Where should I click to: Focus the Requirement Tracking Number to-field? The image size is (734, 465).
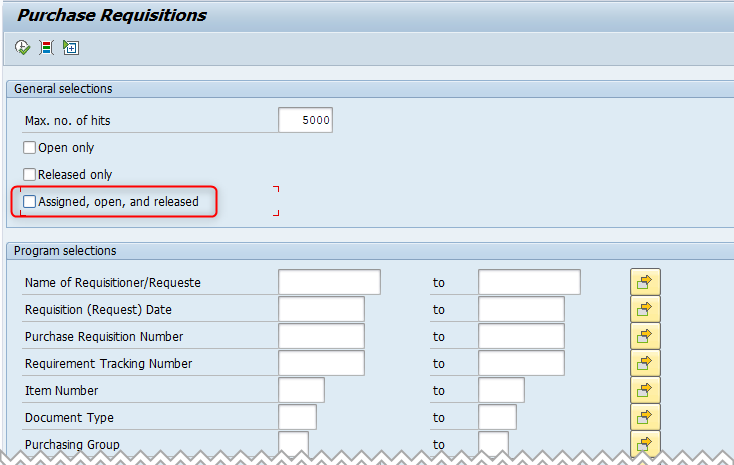521,363
